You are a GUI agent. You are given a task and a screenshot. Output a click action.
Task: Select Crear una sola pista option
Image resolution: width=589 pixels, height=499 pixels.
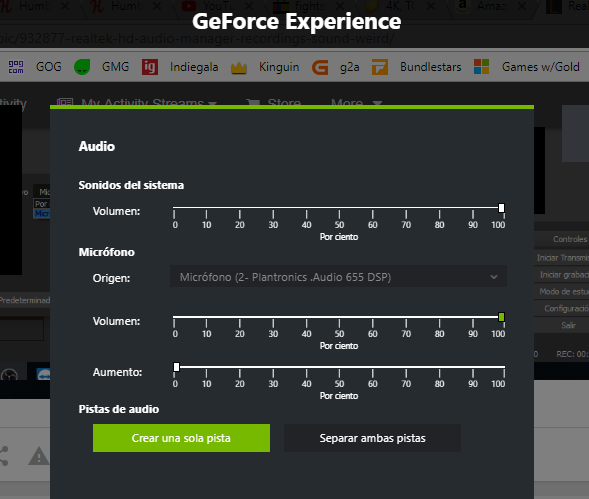pos(181,438)
